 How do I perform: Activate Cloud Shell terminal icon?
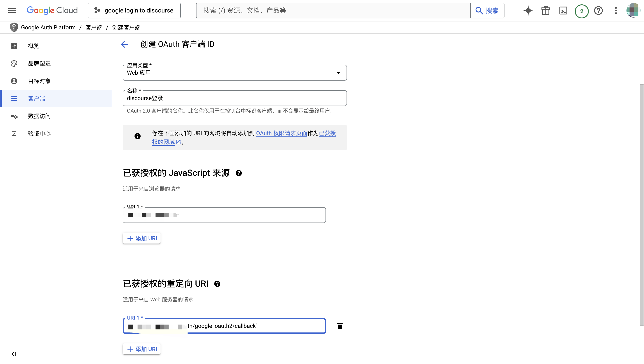563,11
